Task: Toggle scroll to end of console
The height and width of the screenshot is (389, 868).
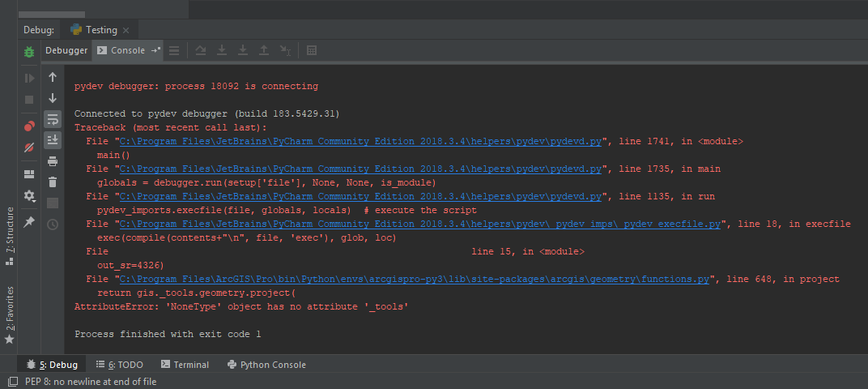Action: tap(53, 140)
